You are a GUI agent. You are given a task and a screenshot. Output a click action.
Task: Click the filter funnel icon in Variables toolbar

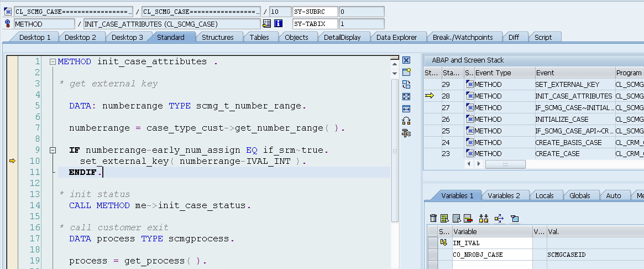[514, 219]
